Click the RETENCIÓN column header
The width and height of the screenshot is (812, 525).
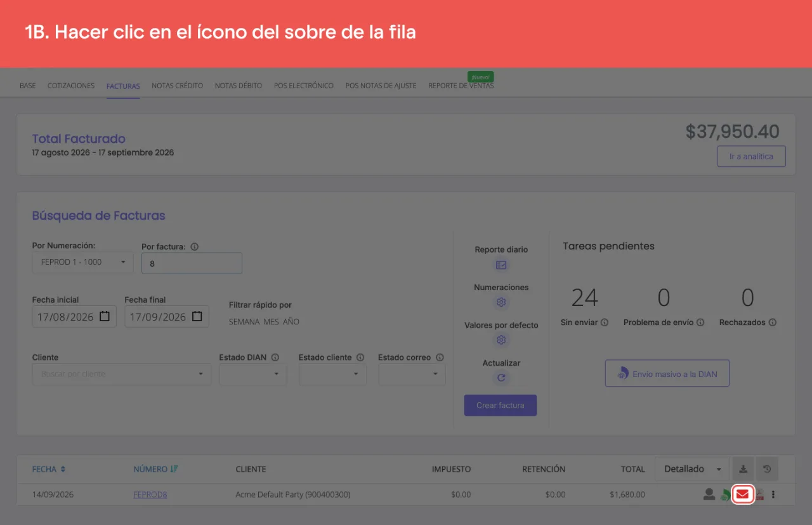(544, 469)
